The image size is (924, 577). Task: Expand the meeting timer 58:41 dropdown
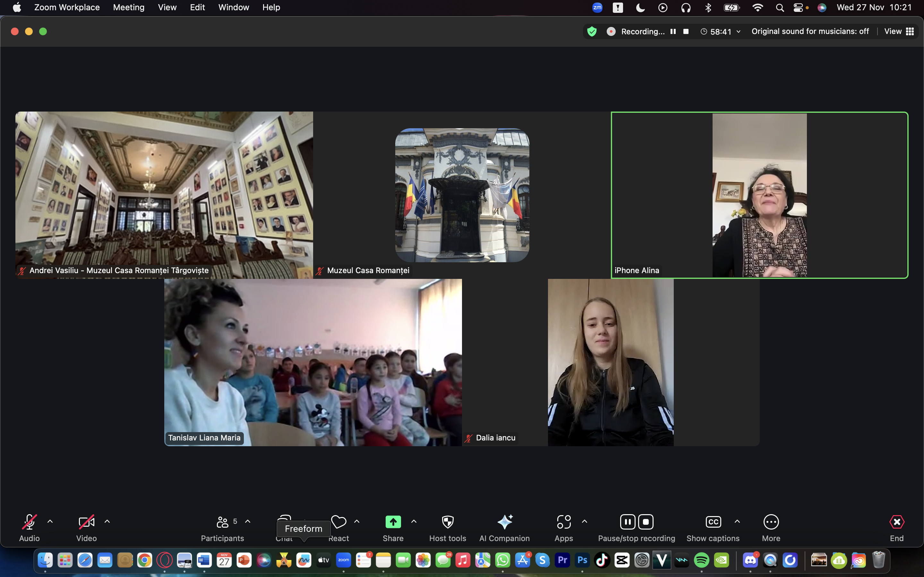(x=739, y=31)
